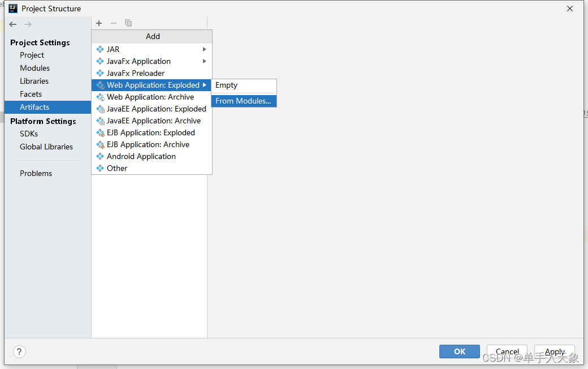The image size is (588, 369).
Task: Go to Global Libraries settings
Action: point(46,147)
